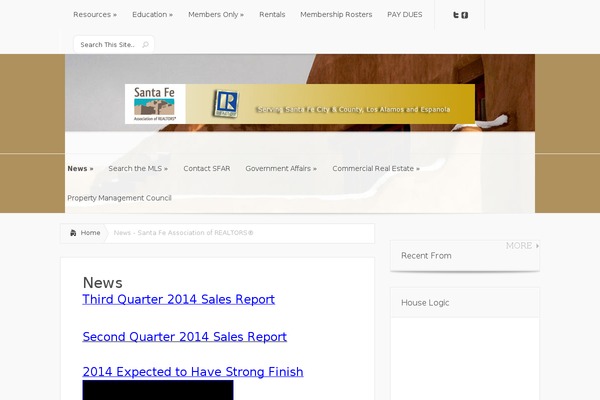Open the Twitter icon link

(456, 15)
